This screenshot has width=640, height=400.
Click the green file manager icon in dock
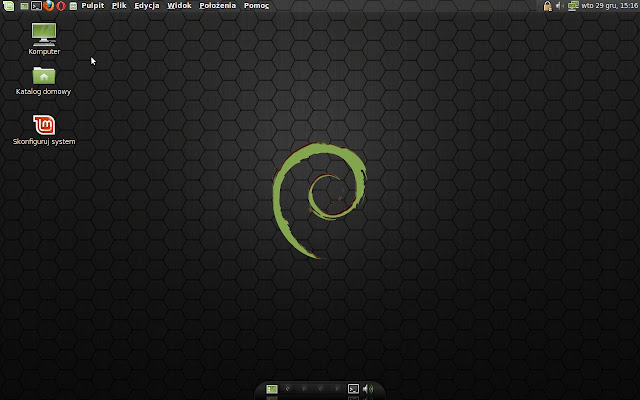[x=272, y=389]
